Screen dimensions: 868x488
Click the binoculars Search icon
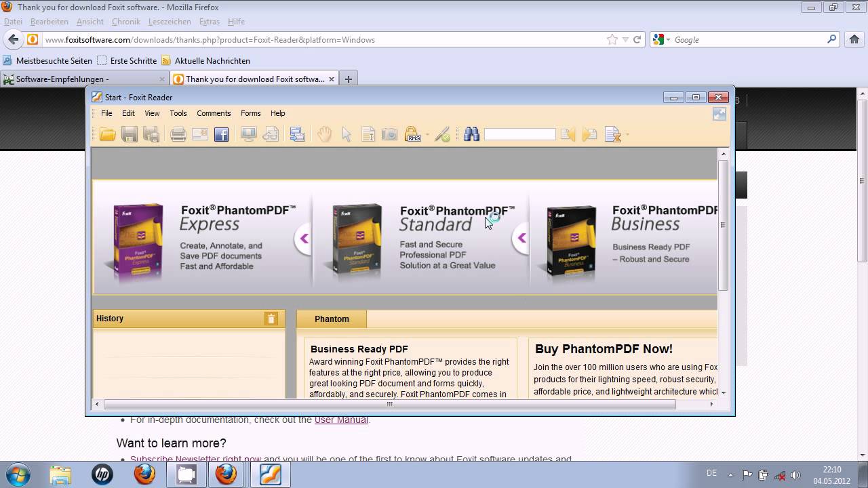[472, 134]
